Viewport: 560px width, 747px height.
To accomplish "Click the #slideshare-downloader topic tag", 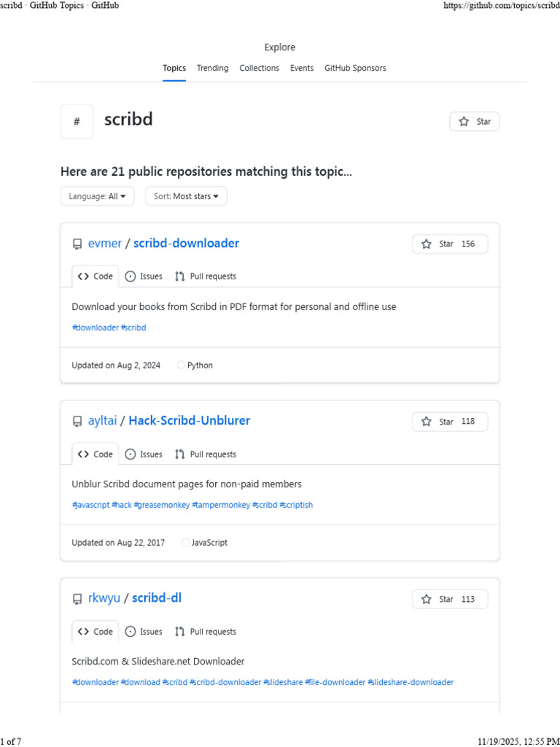I will point(411,682).
